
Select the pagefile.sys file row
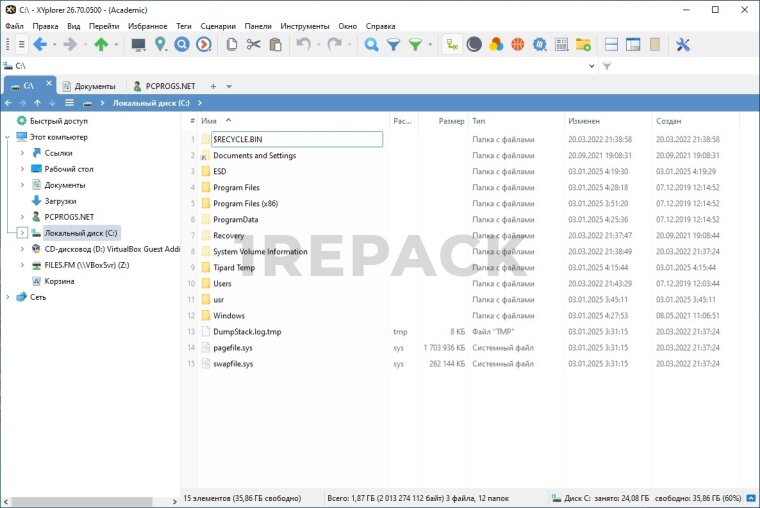tap(233, 347)
